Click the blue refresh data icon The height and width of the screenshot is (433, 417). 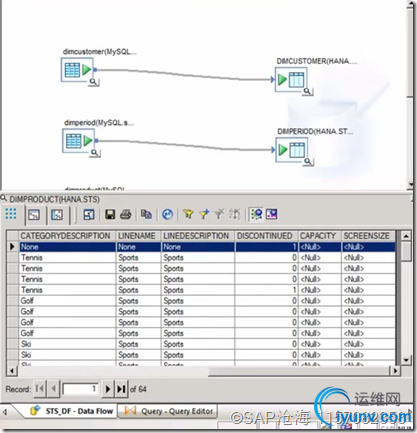coord(167,214)
